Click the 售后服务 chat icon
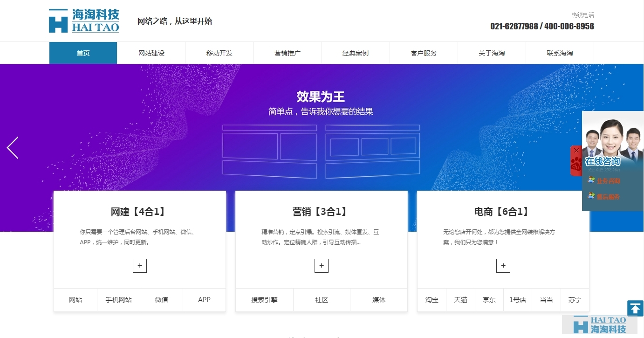Screen dimensions: 644x338 click(591, 196)
